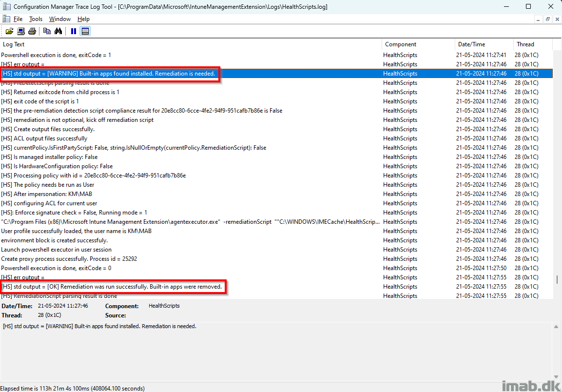This screenshot has width=562, height=392.
Task: Select row 'remediation is not optional, kick off remediation script'
Action: 276,120
